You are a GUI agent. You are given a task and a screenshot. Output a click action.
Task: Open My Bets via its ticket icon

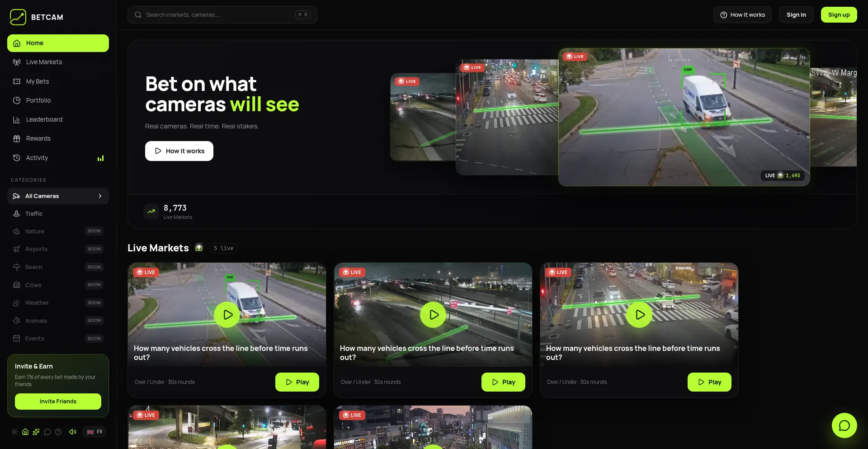point(17,81)
